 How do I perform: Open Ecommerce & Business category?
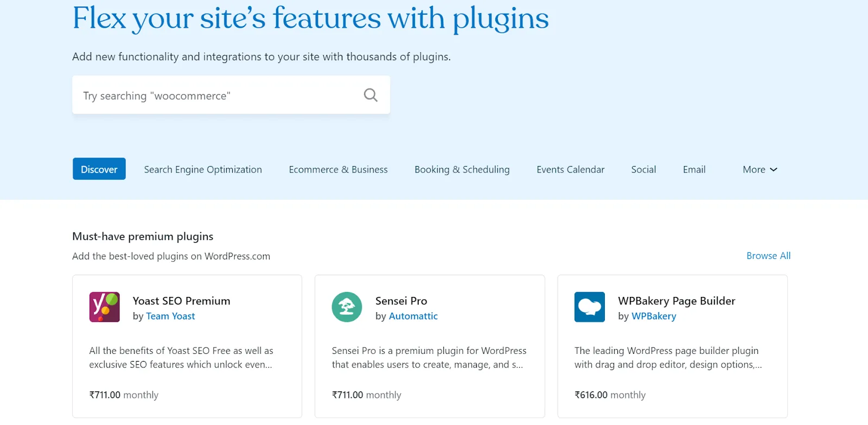(338, 169)
